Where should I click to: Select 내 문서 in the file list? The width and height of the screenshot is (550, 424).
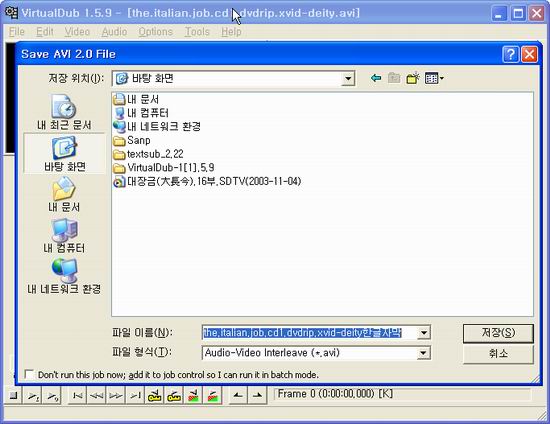pyautogui.click(x=136, y=99)
